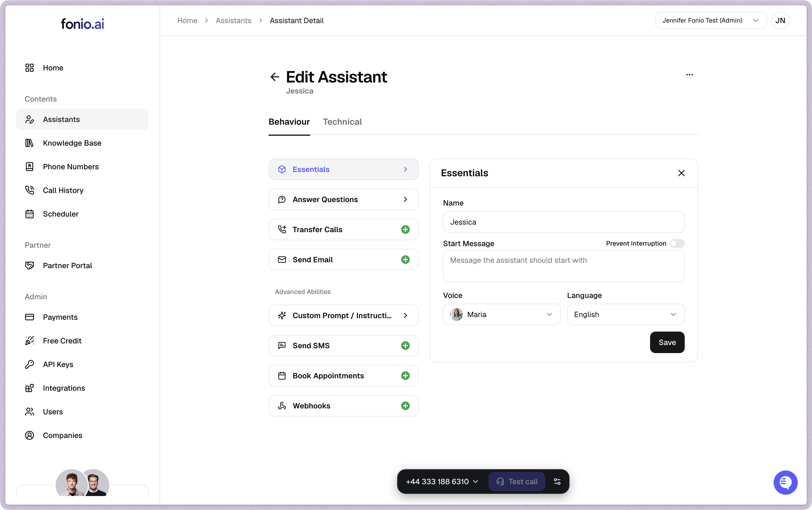Viewport: 812px width, 510px height.
Task: Toggle the Prevent Interruption switch
Action: (x=676, y=243)
